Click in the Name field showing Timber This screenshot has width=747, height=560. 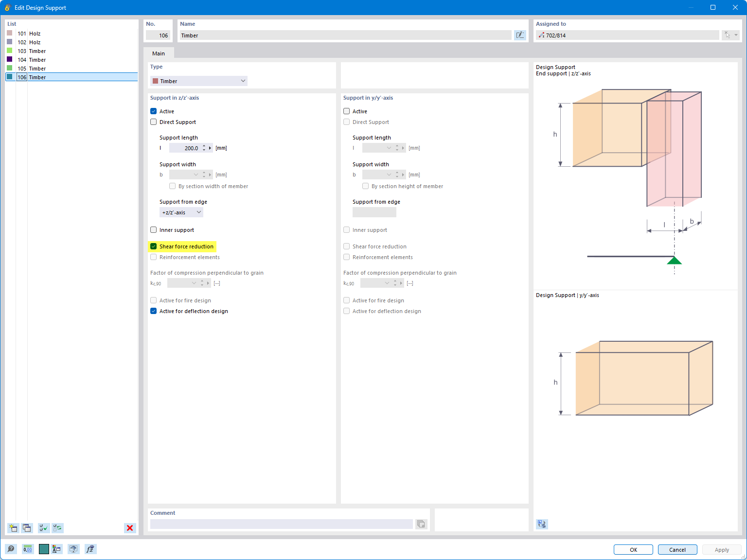(345, 35)
